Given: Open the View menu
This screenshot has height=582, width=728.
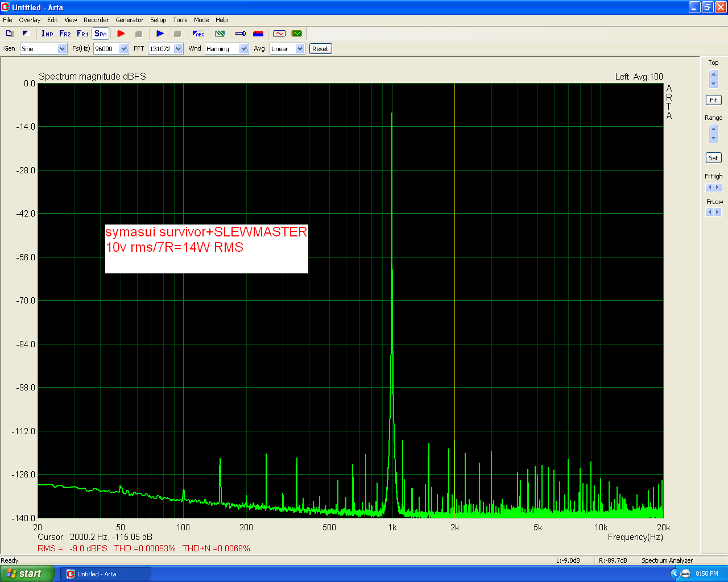Looking at the screenshot, I should click(x=71, y=20).
